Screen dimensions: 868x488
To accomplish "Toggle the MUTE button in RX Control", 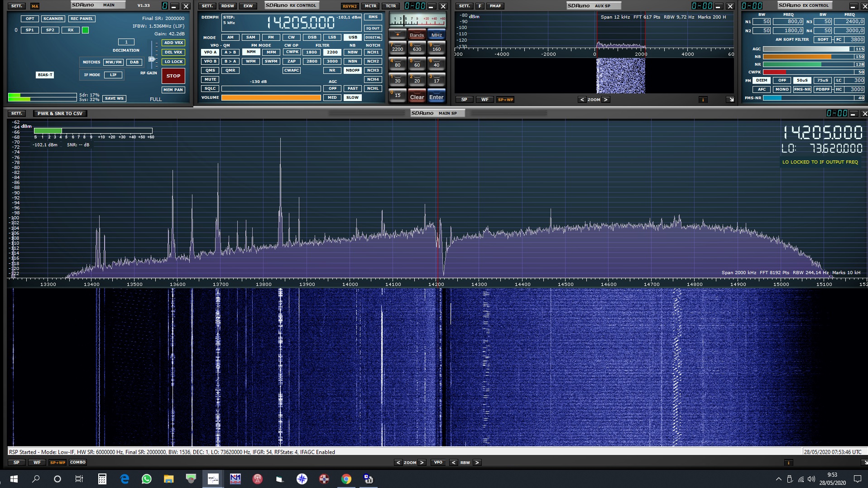I will point(210,79).
